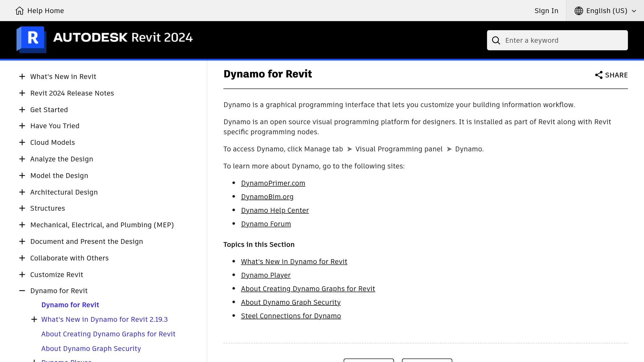Open the Dynamo Forum link

click(266, 224)
